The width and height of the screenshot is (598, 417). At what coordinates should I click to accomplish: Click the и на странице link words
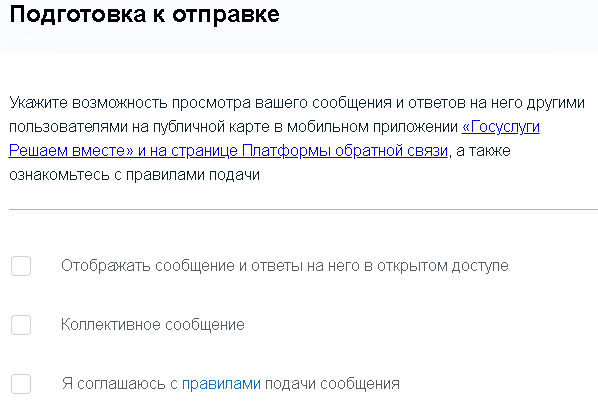188,151
